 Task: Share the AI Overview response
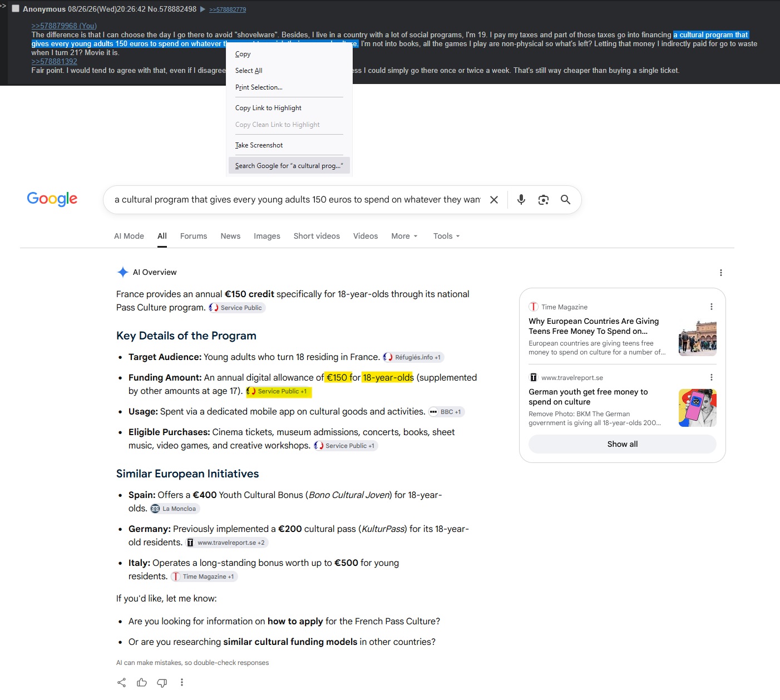[x=122, y=683]
